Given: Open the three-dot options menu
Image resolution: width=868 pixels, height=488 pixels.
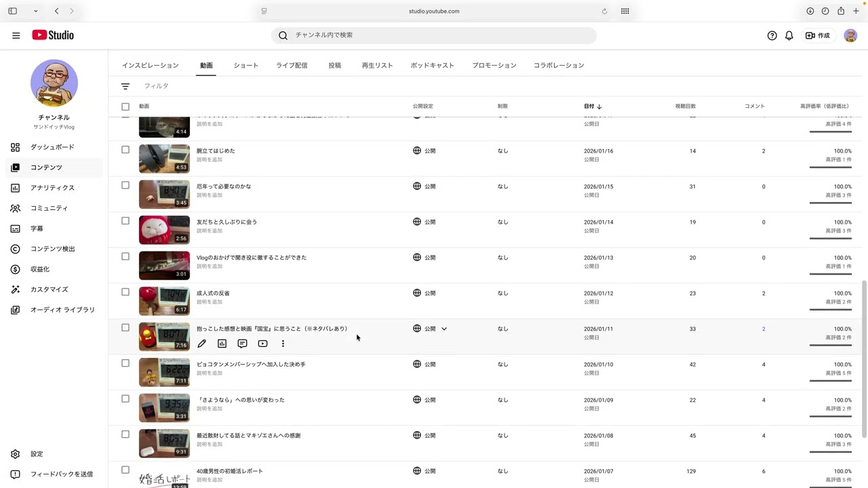Looking at the screenshot, I should (283, 344).
